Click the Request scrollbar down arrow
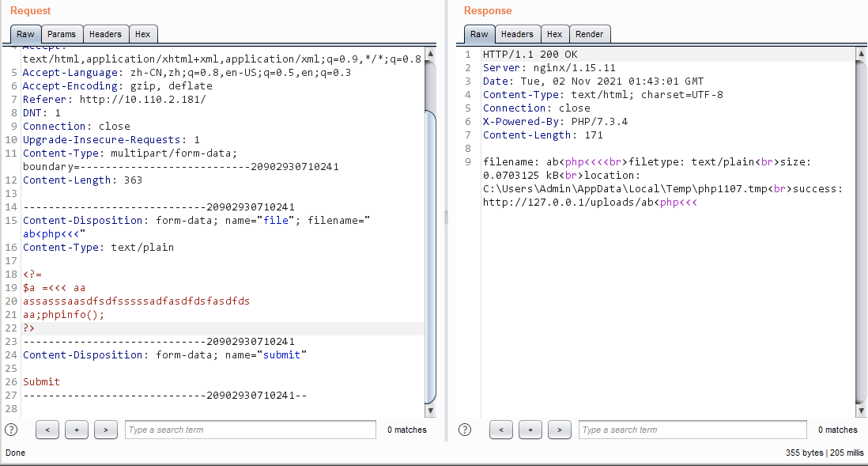868x466 pixels. (x=430, y=411)
